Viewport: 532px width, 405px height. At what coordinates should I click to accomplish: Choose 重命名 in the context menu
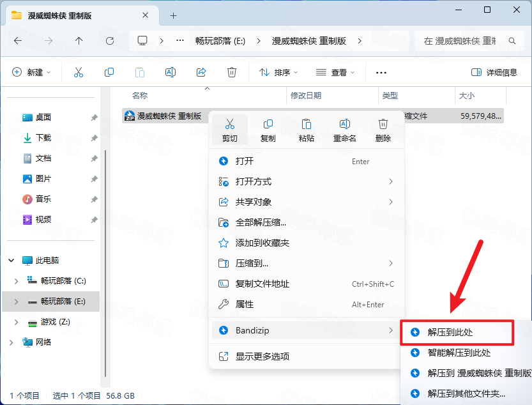click(345, 130)
